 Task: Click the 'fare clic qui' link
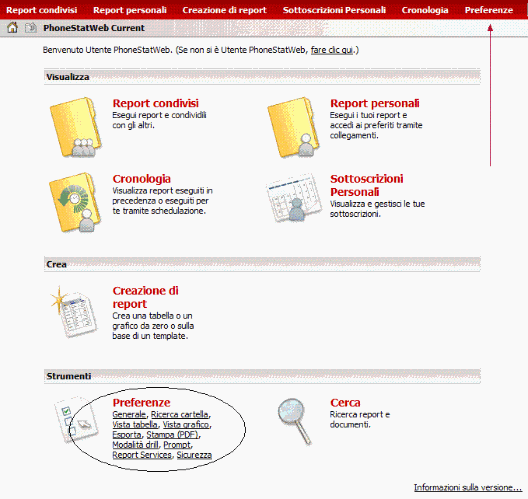pyautogui.click(x=332, y=50)
